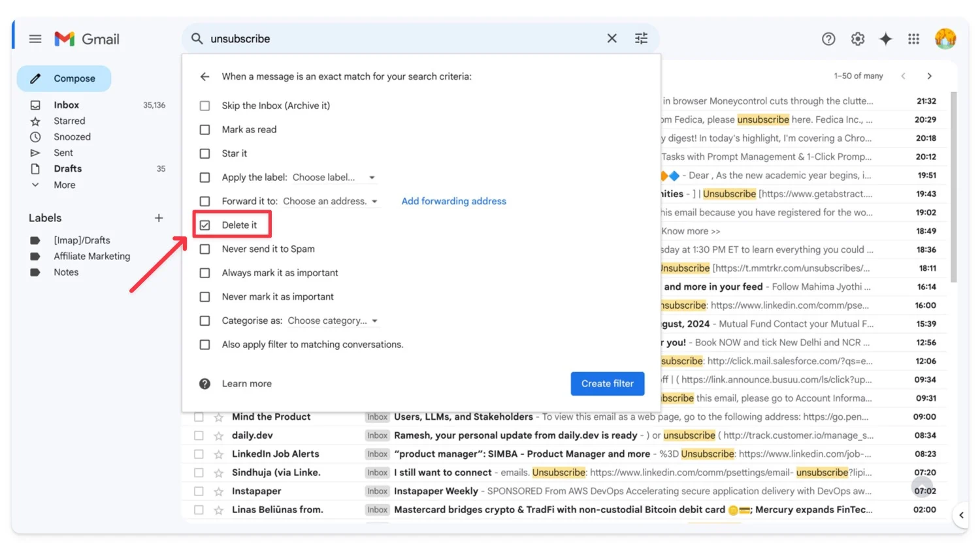980x551 pixels.
Task: Open the Choose label dropdown
Action: tap(333, 178)
